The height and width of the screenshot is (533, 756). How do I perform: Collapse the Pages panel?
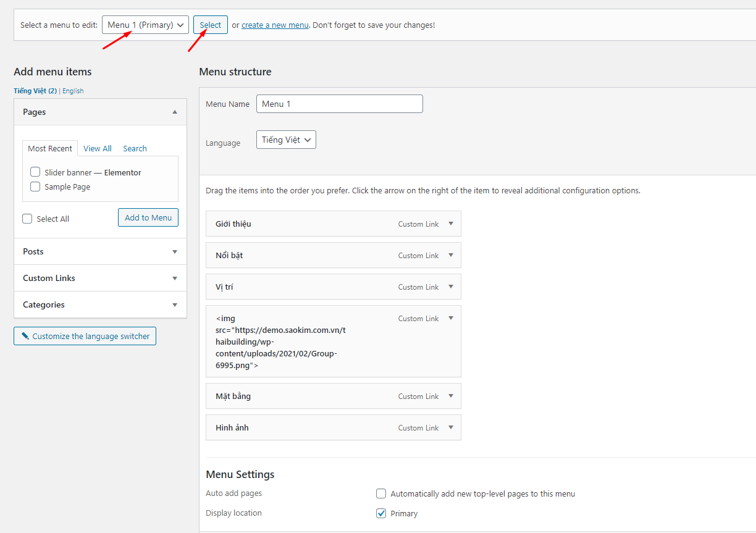point(175,112)
